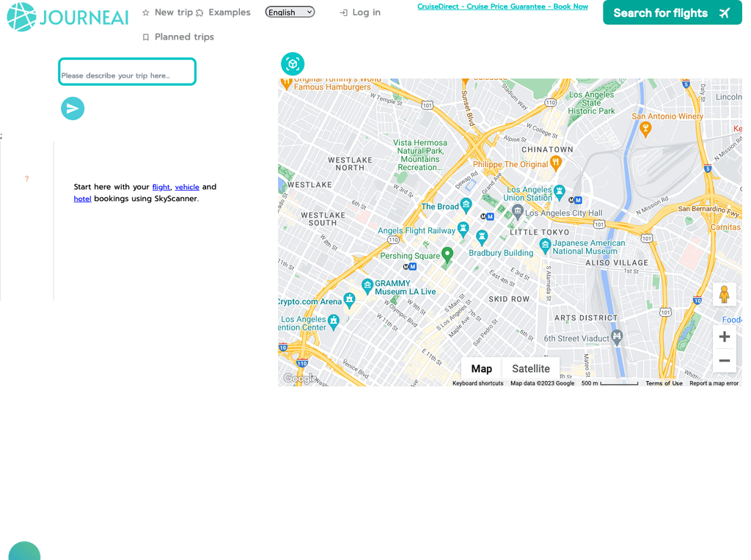Select The Broad museum marker

coord(466,205)
